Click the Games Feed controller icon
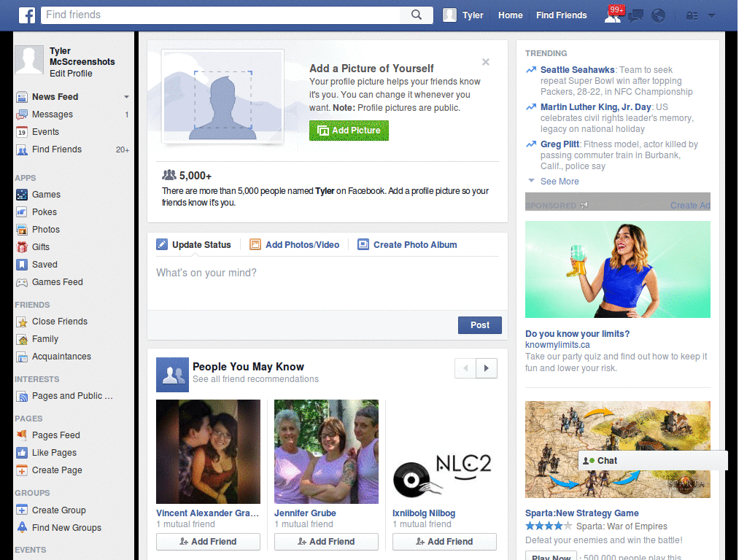This screenshot has height=560, width=747. (22, 282)
